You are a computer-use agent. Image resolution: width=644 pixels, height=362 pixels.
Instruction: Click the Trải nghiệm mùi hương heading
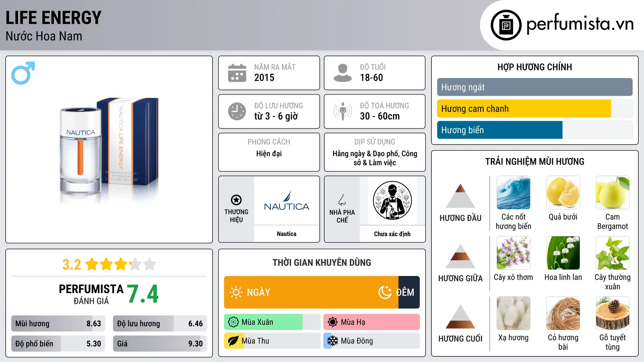click(x=535, y=162)
